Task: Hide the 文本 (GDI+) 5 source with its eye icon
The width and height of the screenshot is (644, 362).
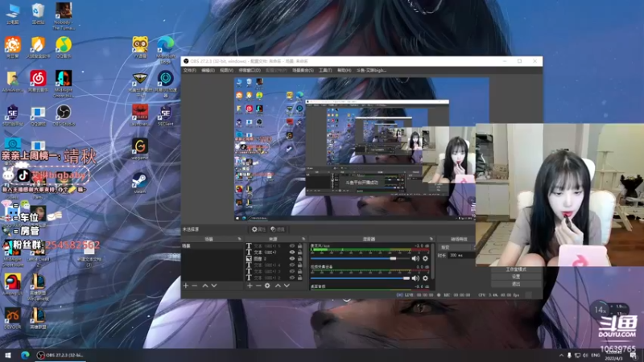Action: pyautogui.click(x=292, y=246)
